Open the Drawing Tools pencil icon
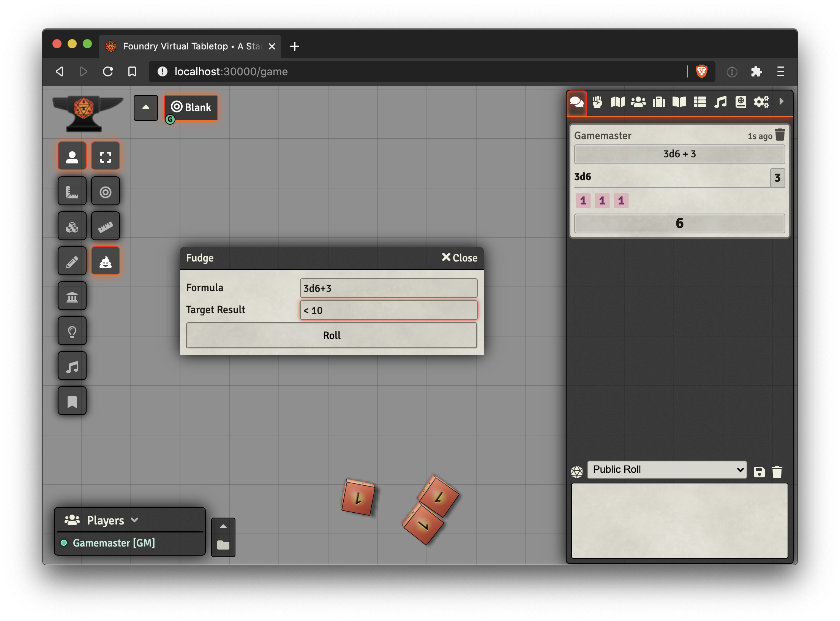Screen dimensions: 840x621 click(72, 261)
